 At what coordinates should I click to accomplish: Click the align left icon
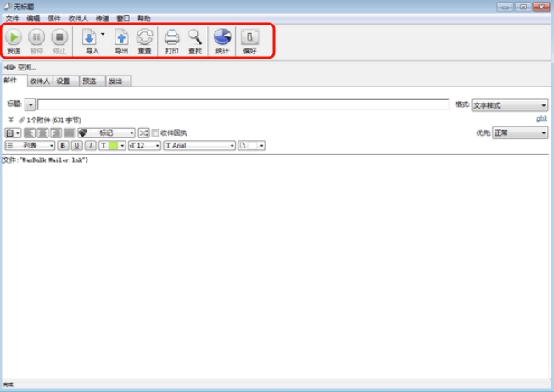[x=30, y=133]
